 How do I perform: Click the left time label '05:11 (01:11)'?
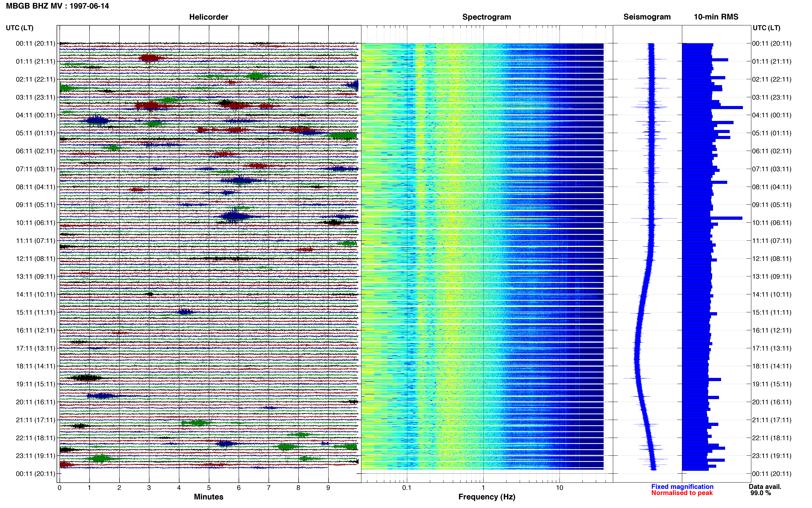36,133
